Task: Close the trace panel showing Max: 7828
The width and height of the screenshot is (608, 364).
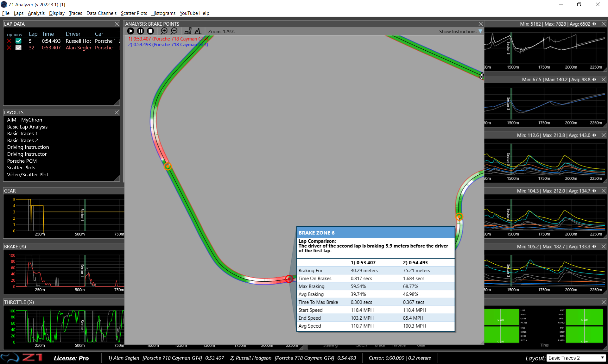Action: coord(604,24)
